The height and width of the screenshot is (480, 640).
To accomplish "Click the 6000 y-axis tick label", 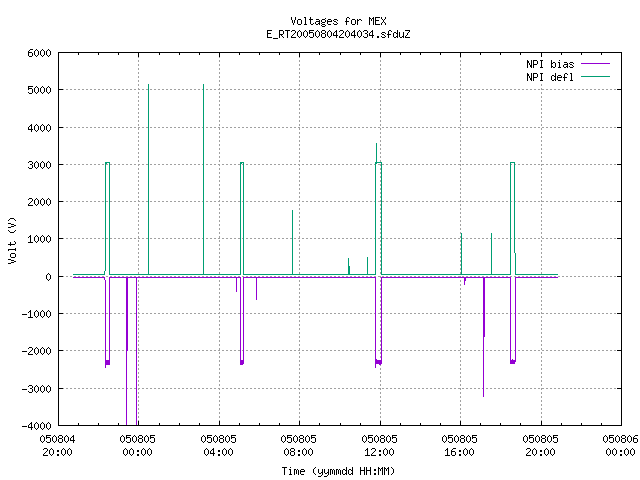I will [x=40, y=53].
